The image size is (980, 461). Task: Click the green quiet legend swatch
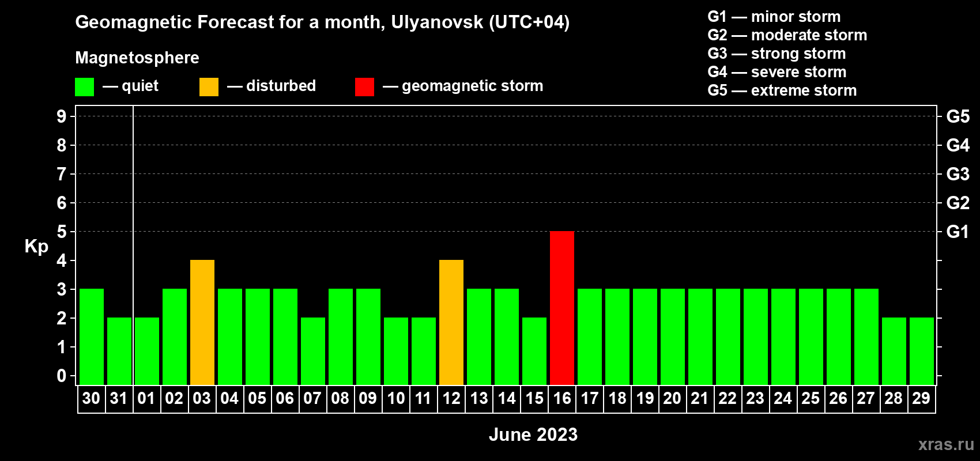[x=84, y=87]
